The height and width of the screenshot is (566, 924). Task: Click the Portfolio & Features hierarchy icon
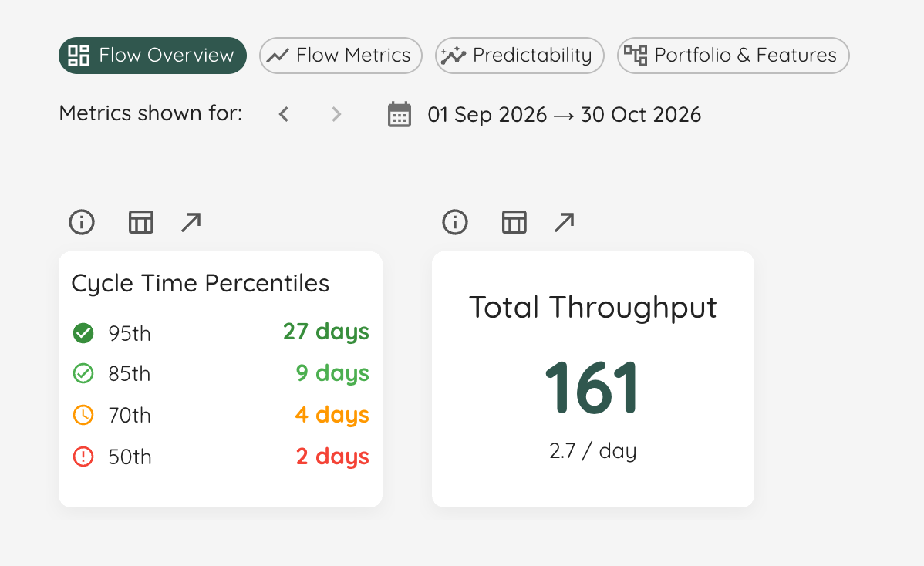click(636, 56)
